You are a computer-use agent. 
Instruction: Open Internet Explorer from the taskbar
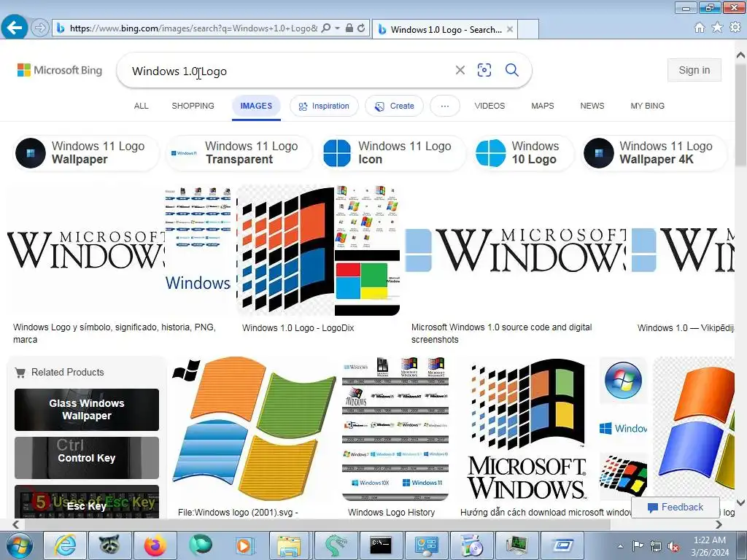65,545
